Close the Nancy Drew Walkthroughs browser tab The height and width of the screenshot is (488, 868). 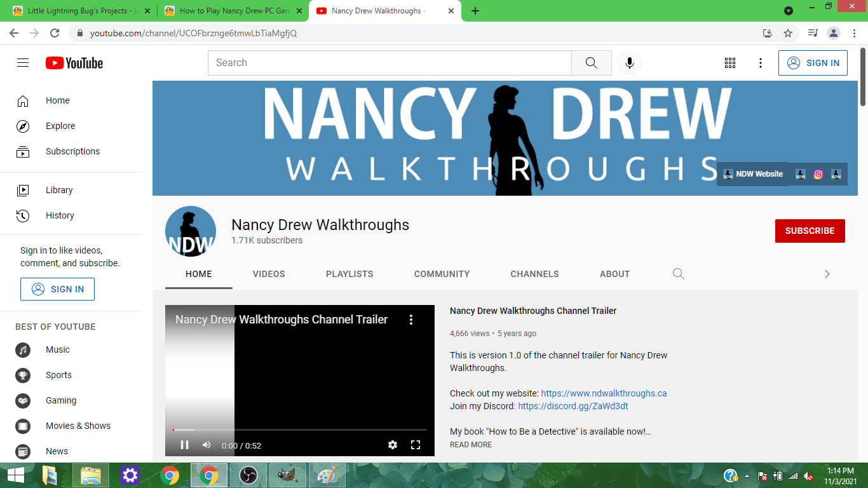(451, 11)
